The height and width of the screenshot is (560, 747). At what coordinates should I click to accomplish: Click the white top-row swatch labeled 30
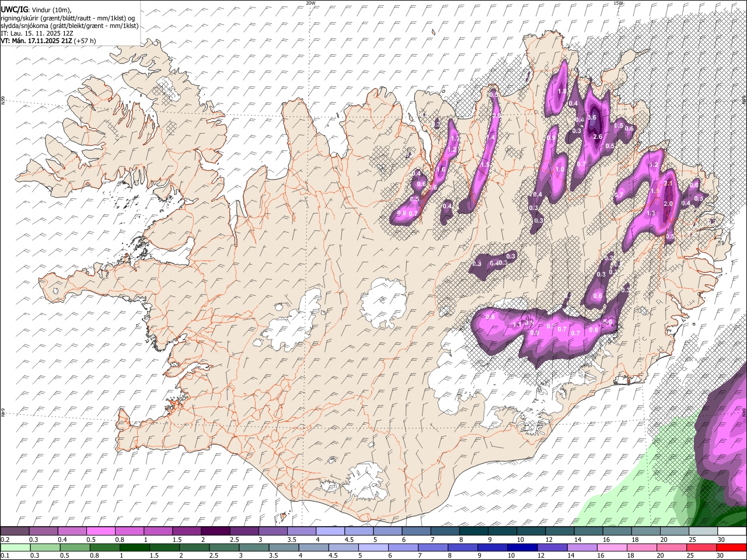732,531
